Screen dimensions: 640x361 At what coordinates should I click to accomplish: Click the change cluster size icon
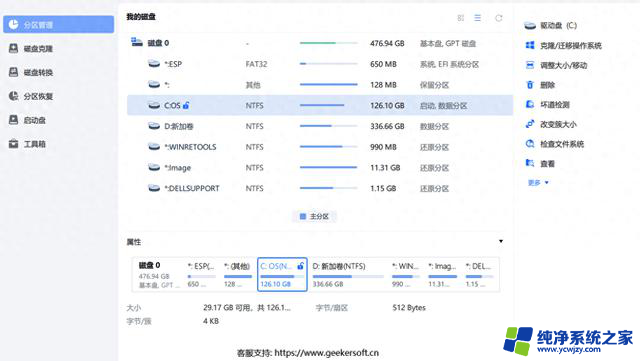click(530, 124)
